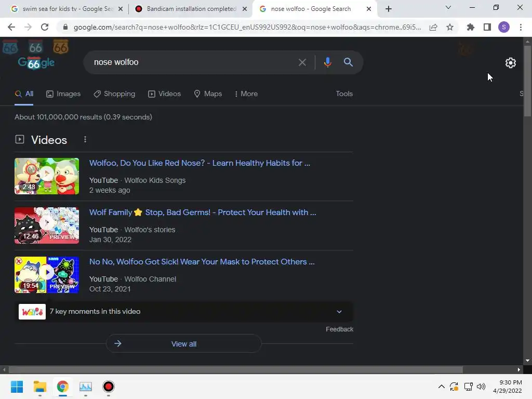Click 'Wolfoo Kids Songs' channel text

pyautogui.click(x=155, y=180)
